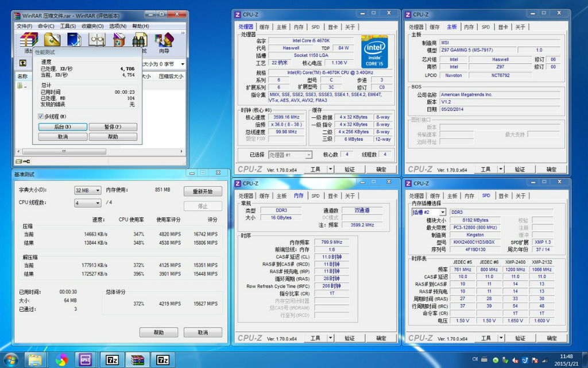588x368 pixels.
Task: Click 暂停(P) to pause the performance test
Action: coord(113,127)
